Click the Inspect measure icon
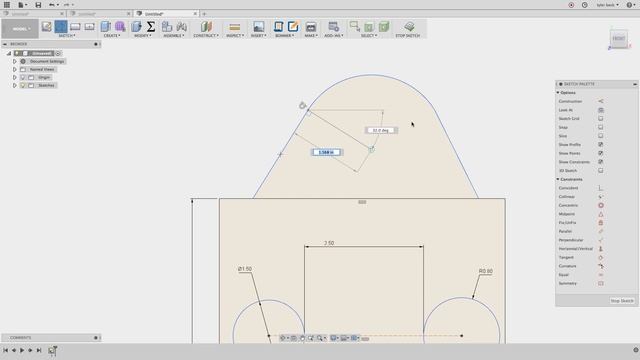640x360 pixels. click(x=235, y=27)
